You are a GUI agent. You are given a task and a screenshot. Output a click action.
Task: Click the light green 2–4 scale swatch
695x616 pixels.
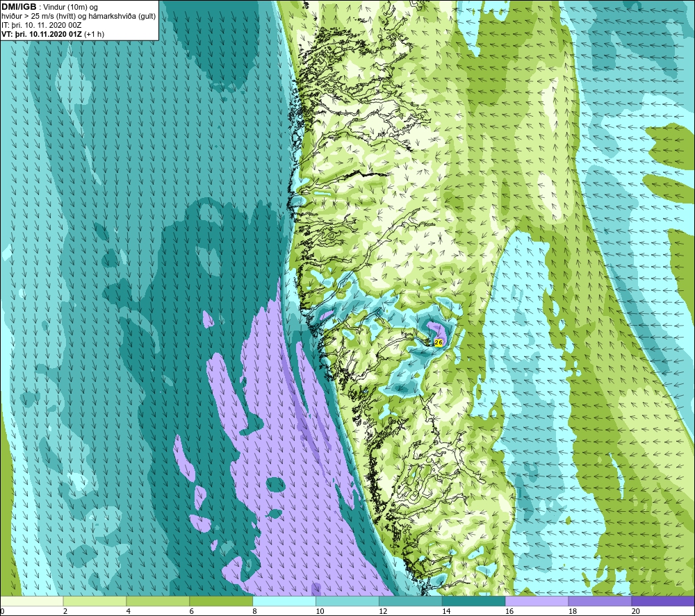point(95,601)
